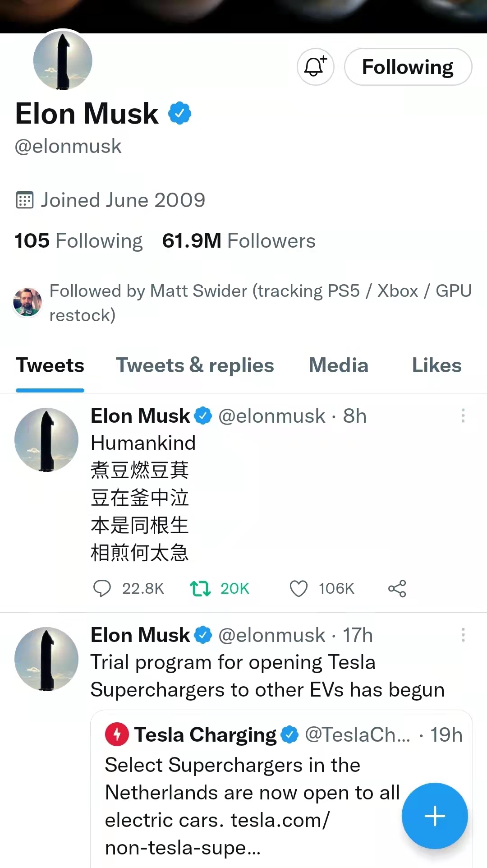This screenshot has width=487, height=868.
Task: Retweet the Humankind tweet
Action: [200, 588]
